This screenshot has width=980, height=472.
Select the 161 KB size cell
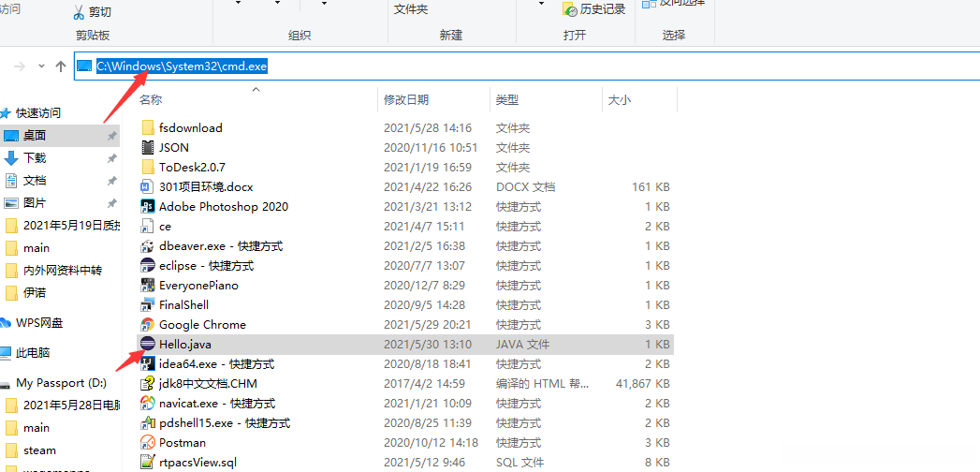click(x=651, y=187)
